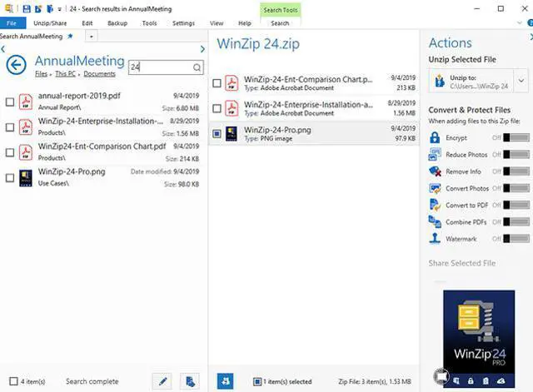Click the Documents breadcrumb link
This screenshot has width=533, height=392.
(x=99, y=74)
